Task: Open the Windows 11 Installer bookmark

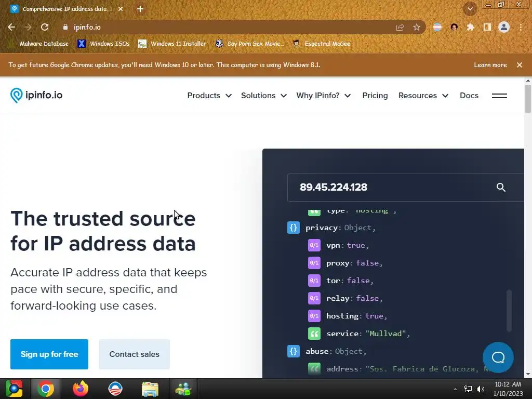Action: tap(172, 44)
